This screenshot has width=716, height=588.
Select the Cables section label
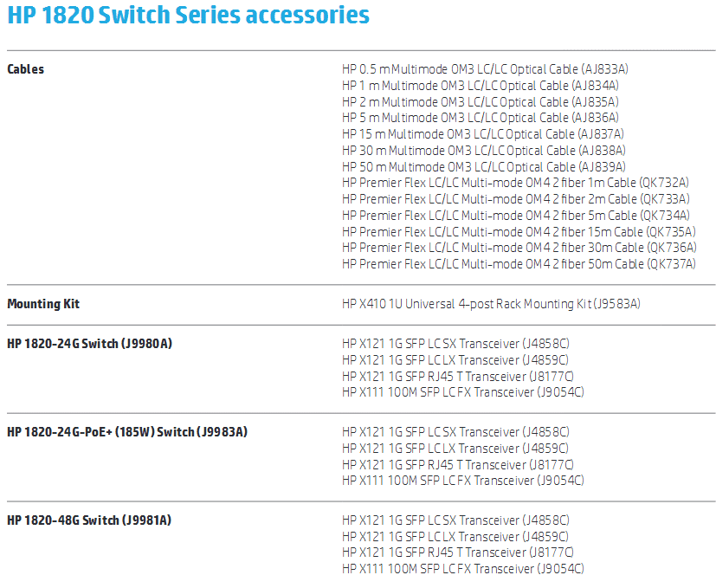pos(26,69)
